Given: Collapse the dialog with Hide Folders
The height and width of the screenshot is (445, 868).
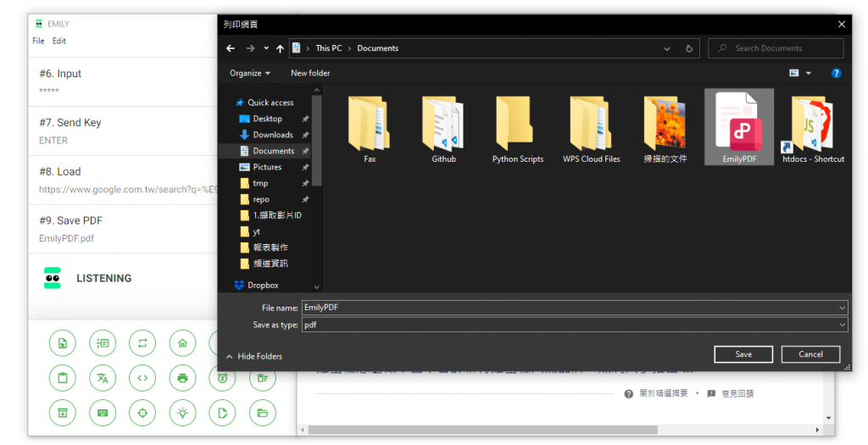Looking at the screenshot, I should click(254, 357).
